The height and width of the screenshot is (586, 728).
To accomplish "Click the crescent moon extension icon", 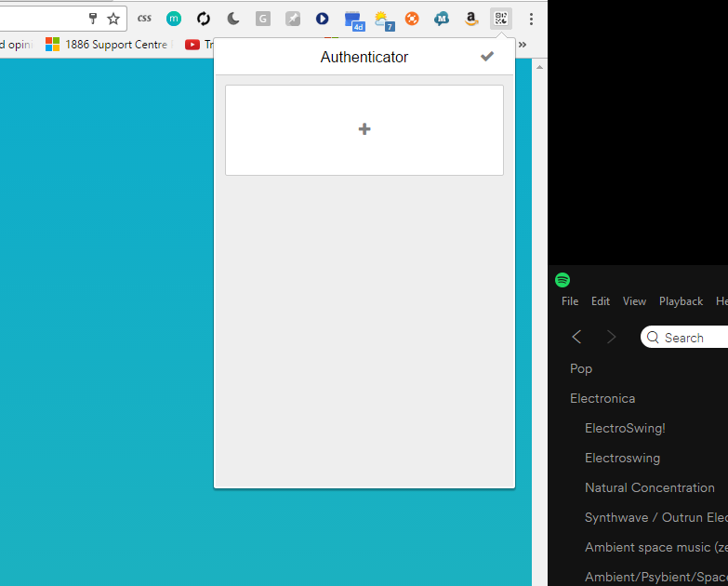I will [233, 19].
